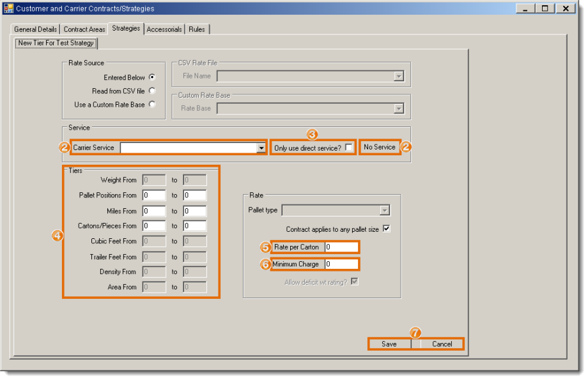Screen dimensions: 588x380
Task: Select the Read from CSV file option
Action: click(152, 91)
